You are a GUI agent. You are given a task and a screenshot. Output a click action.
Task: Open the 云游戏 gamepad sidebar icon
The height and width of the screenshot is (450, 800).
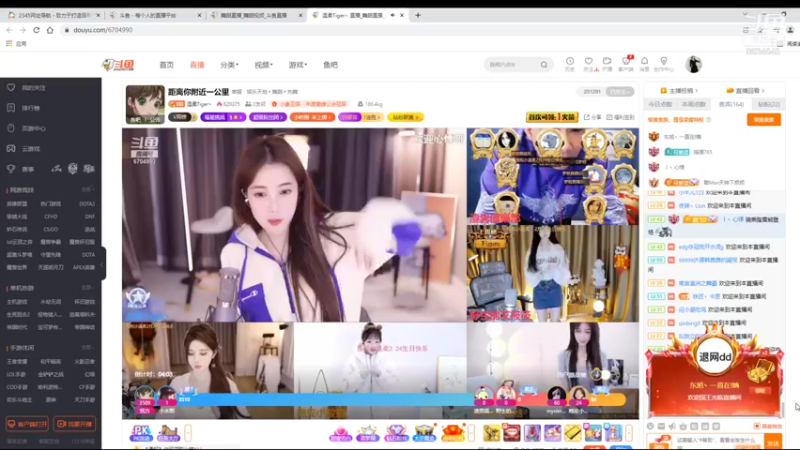[11, 148]
